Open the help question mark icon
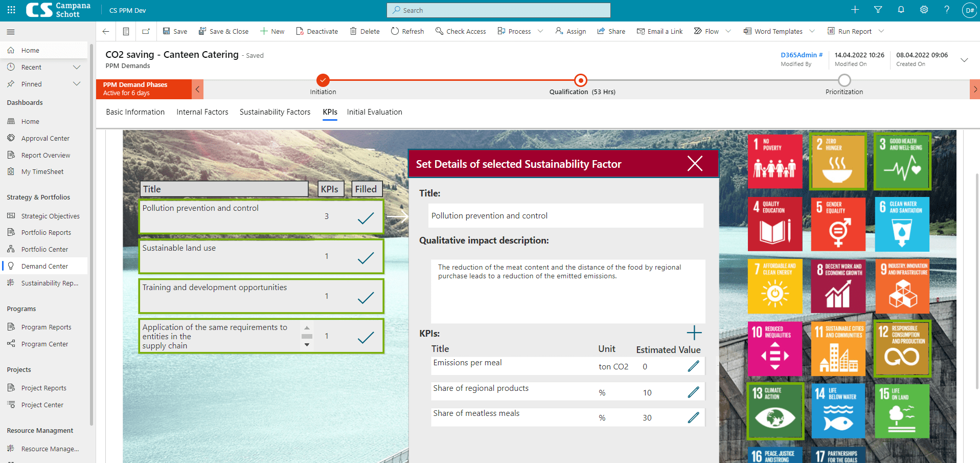Viewport: 980px width, 463px height. [x=947, y=10]
